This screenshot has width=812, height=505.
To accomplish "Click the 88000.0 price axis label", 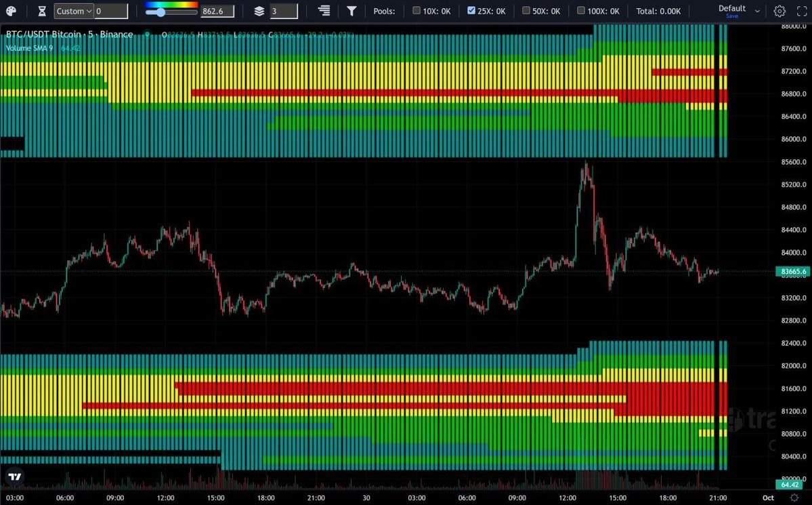I will click(793, 26).
